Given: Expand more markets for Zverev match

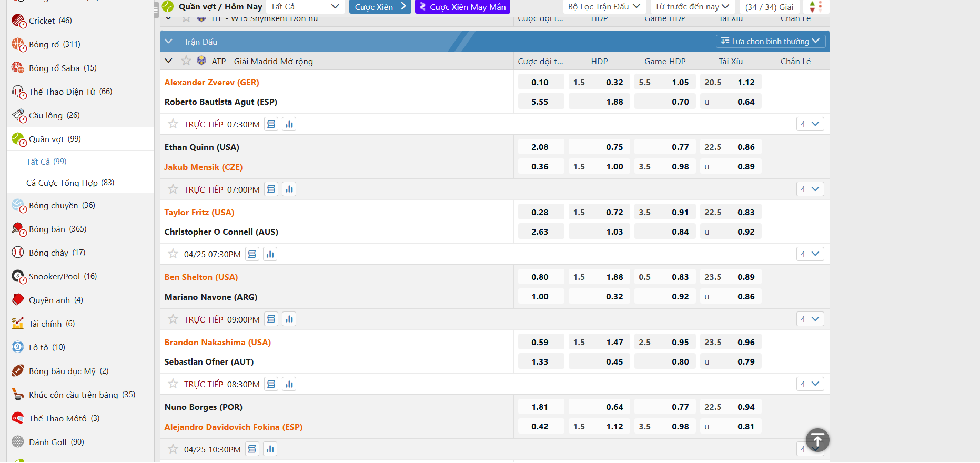Looking at the screenshot, I should (810, 124).
